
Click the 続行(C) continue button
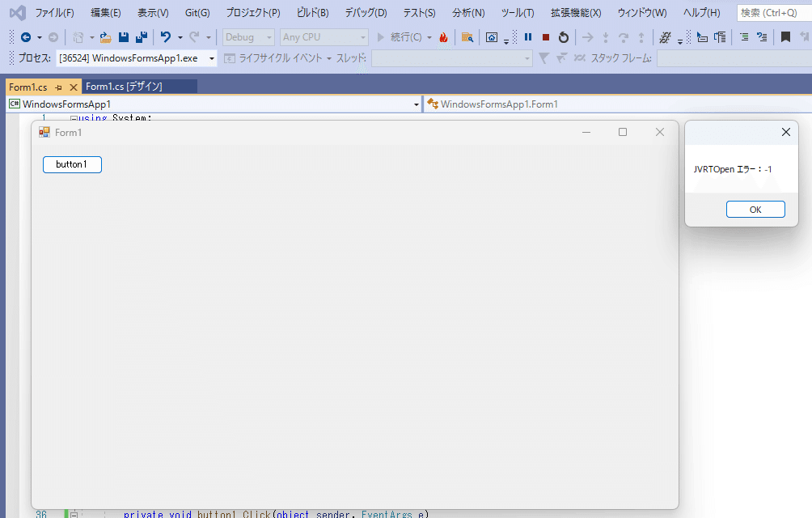point(400,37)
